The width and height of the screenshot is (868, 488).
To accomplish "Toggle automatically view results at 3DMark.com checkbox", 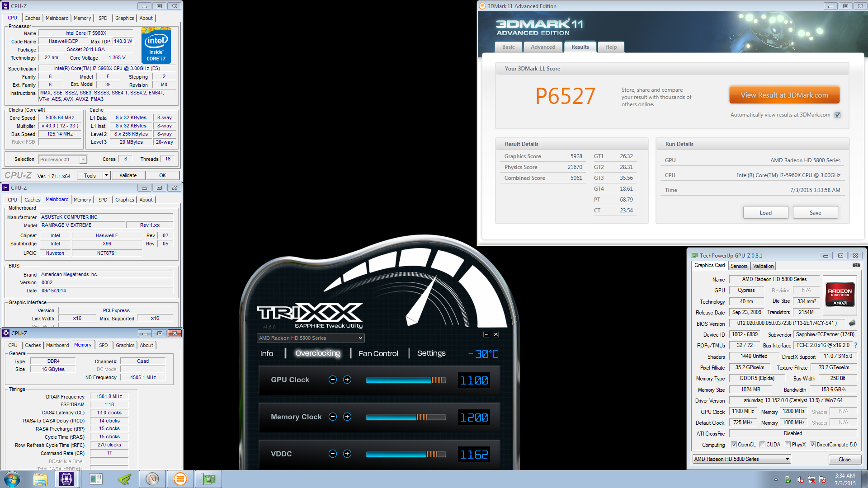I will coord(837,115).
